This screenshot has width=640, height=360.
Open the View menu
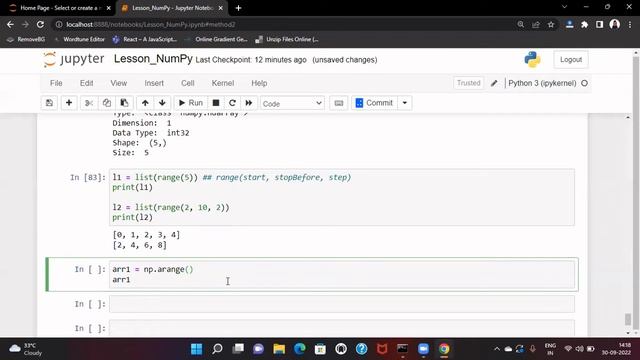coord(119,83)
